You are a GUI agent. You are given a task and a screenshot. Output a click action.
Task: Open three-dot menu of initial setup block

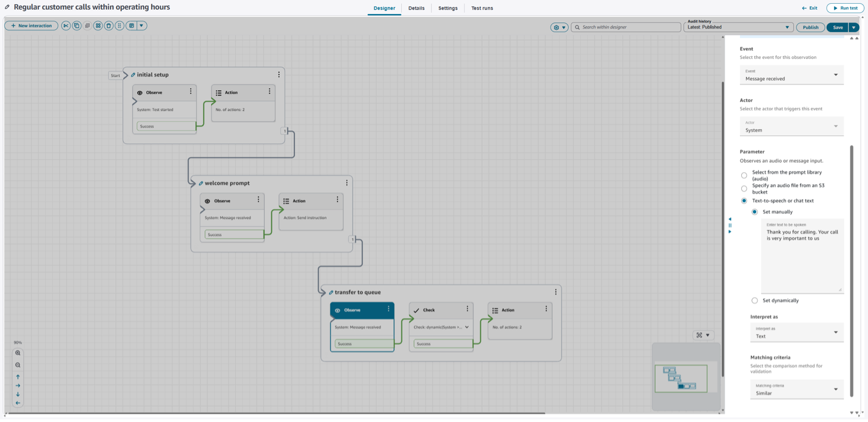(279, 75)
